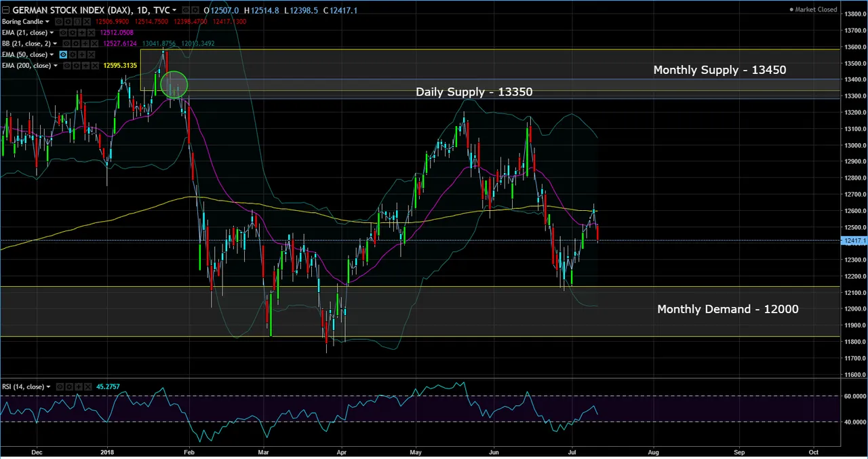Click plus icon on RSI (14, close)

[79, 386]
